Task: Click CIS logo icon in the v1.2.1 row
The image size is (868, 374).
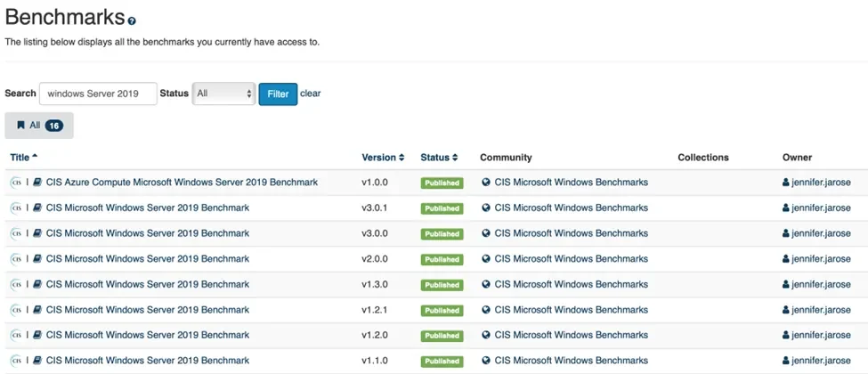Action: [x=15, y=310]
